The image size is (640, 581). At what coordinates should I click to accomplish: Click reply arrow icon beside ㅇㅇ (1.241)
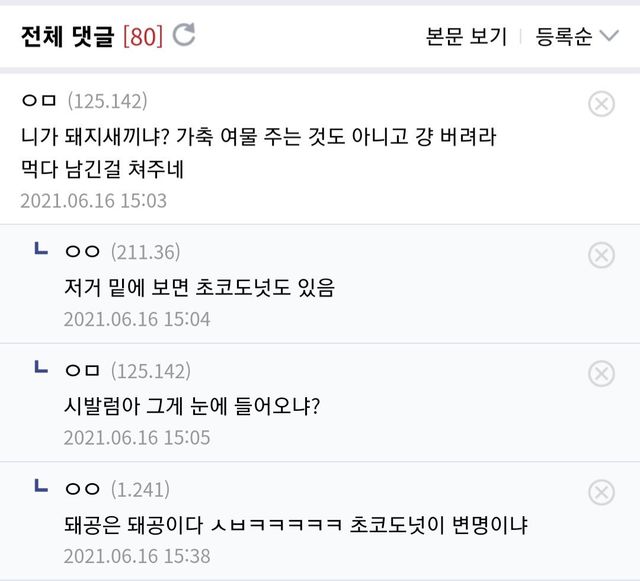41,487
